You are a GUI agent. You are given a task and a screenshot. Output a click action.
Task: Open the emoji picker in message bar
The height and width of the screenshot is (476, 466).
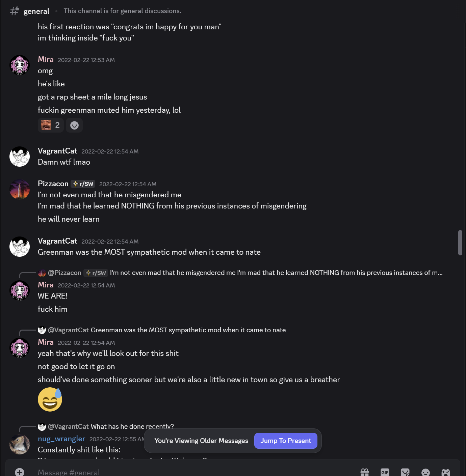tap(425, 472)
